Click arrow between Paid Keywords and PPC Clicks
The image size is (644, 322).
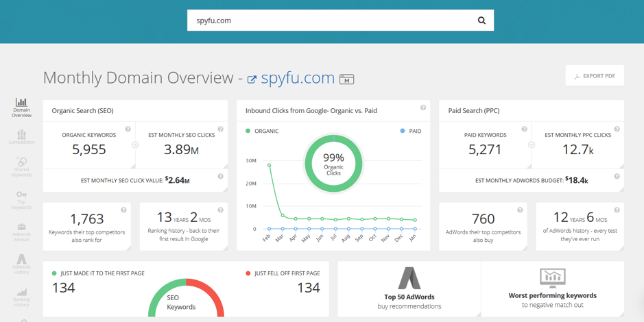[x=532, y=145]
